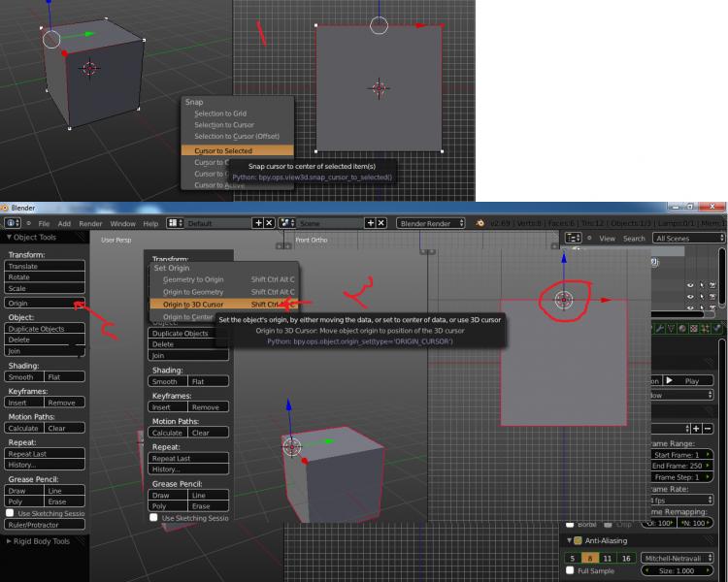The width and height of the screenshot is (728, 582).
Task: Click the Rotate button in Object Tools
Action: click(44, 277)
